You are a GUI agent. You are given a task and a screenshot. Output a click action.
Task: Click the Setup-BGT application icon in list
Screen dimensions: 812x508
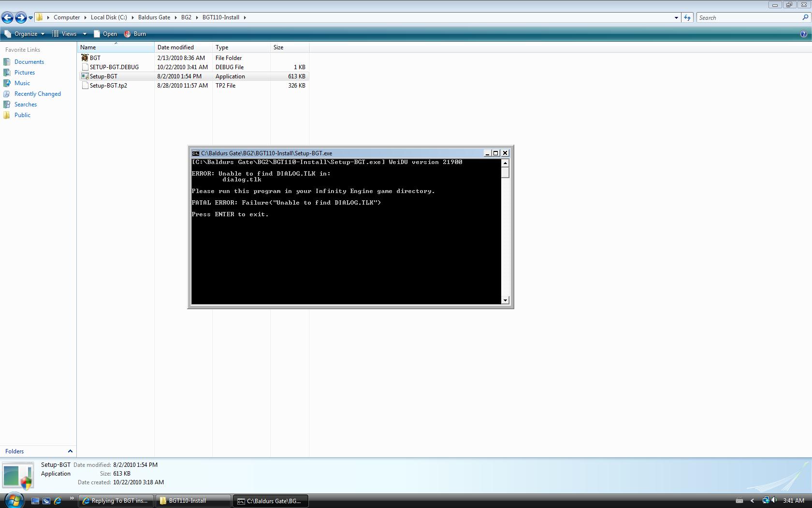(x=85, y=76)
